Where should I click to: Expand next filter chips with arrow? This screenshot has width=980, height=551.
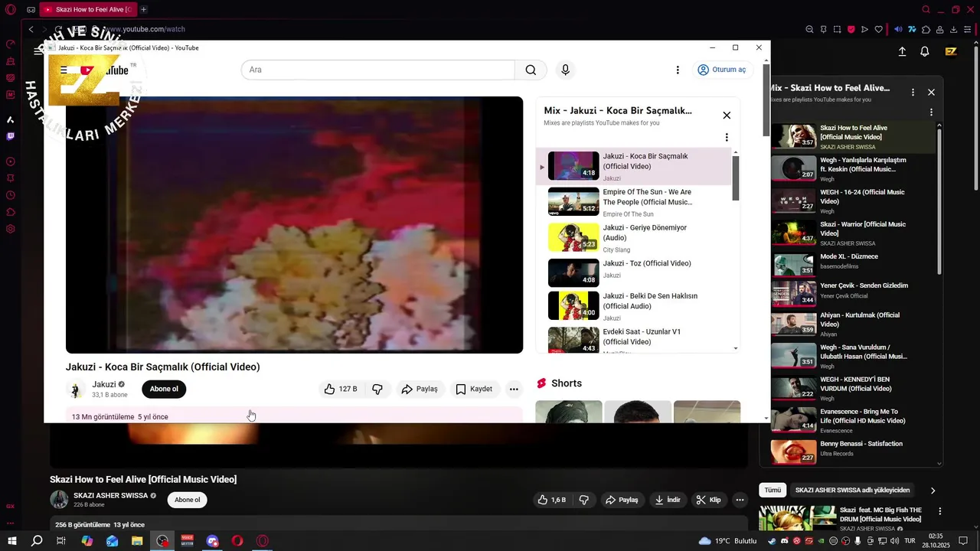pos(933,491)
